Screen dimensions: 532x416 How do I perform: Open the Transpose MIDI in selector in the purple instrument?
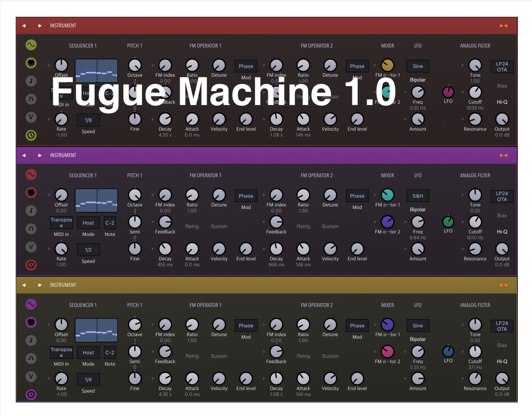coord(61,223)
